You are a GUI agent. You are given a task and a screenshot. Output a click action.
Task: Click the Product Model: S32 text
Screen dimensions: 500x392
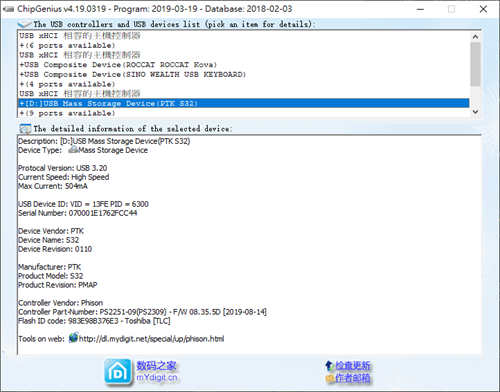(50, 276)
